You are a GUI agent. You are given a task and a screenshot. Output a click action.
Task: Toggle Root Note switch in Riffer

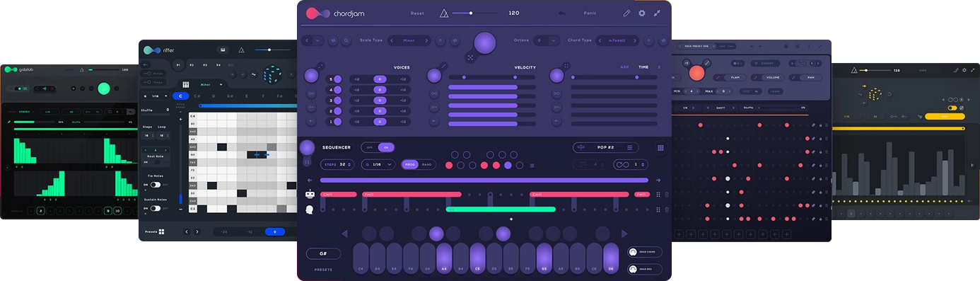tap(155, 161)
